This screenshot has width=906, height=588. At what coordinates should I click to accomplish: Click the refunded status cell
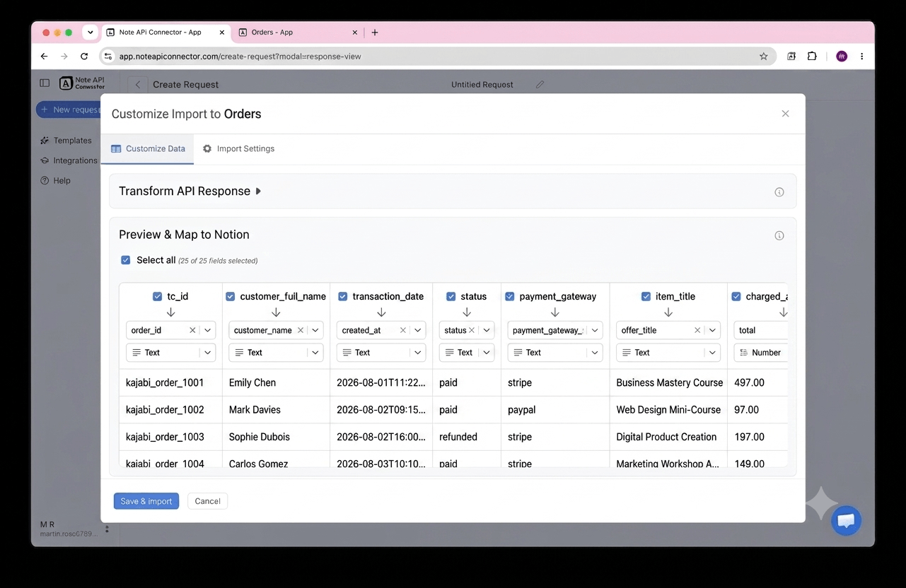coord(467,437)
